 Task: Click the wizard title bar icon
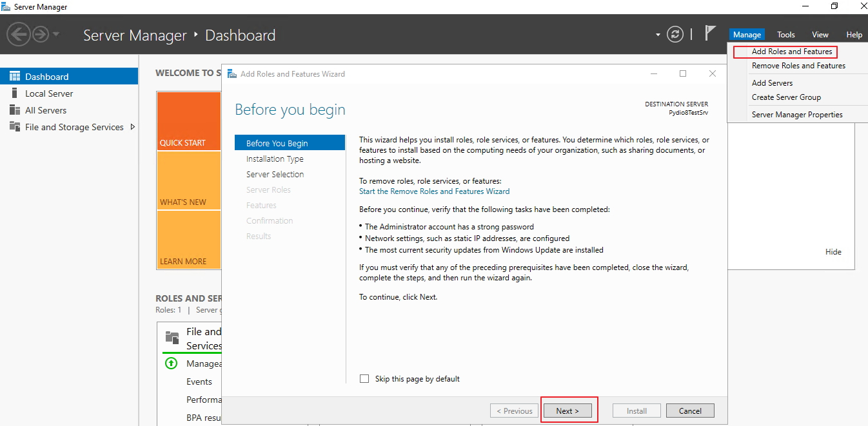232,73
